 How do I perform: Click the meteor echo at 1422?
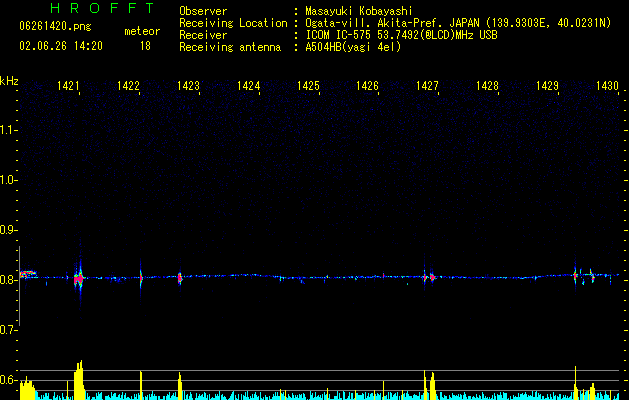tap(141, 277)
